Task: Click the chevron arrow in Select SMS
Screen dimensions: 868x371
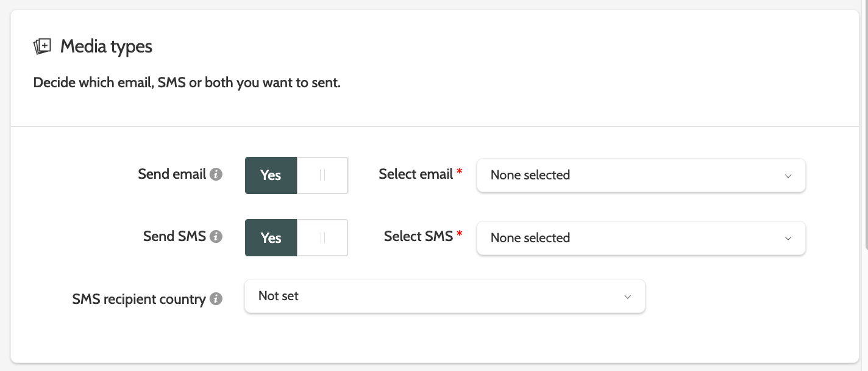Action: click(x=788, y=238)
